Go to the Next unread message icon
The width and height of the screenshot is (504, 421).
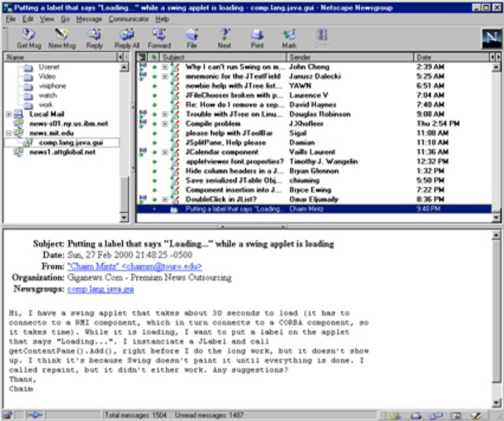(224, 34)
